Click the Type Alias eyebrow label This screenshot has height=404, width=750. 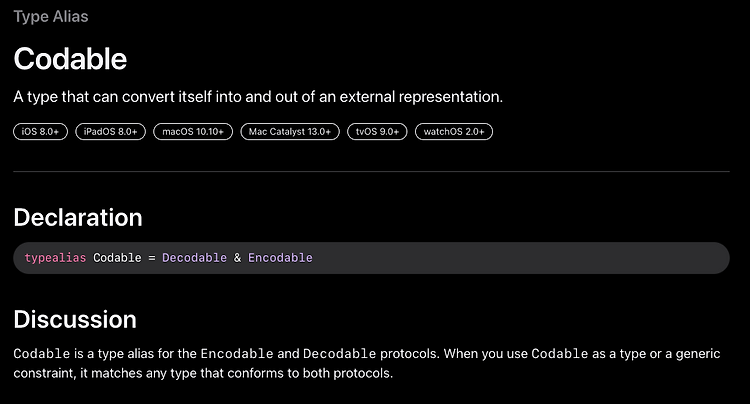coord(51,17)
